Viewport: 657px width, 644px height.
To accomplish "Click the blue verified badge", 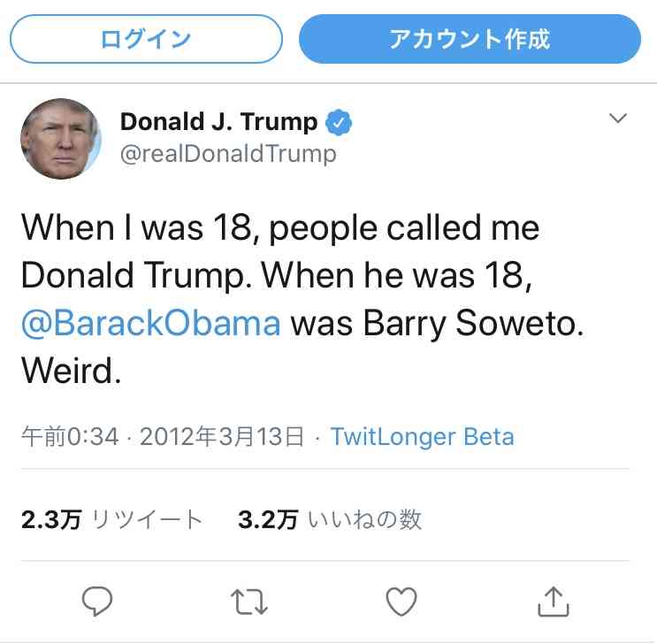I will point(338,122).
